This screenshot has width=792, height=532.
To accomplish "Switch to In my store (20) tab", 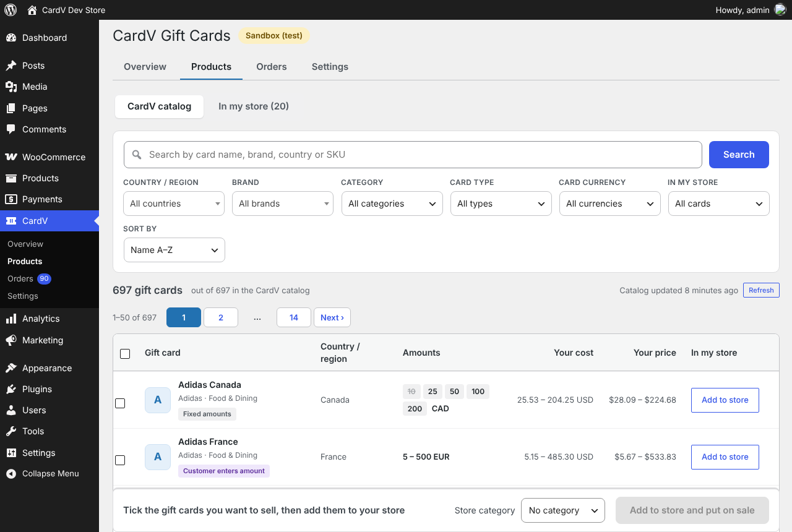I will point(254,106).
